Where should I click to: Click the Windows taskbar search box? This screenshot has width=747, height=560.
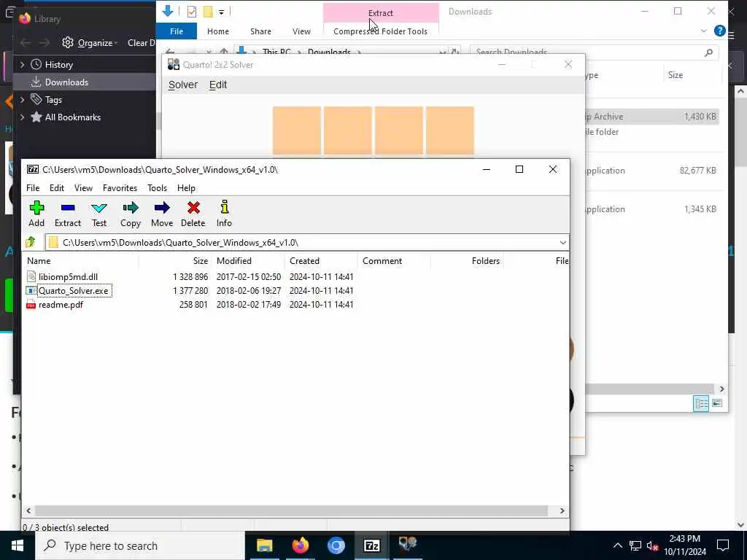(x=140, y=545)
